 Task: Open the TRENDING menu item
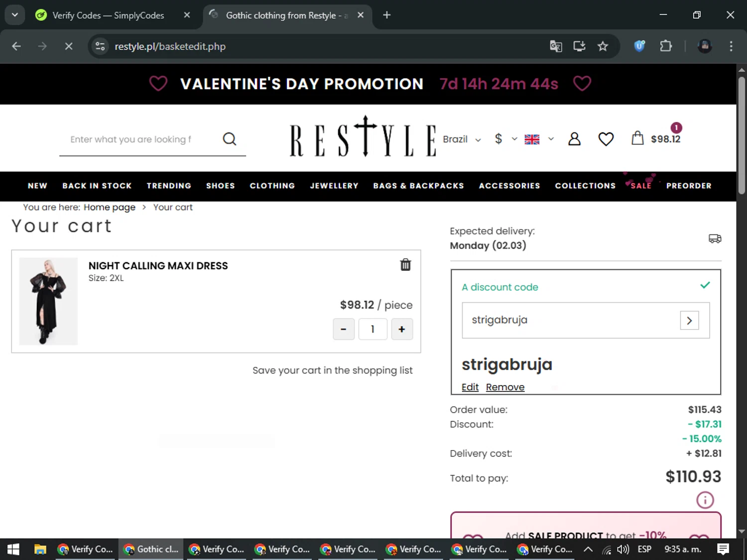[x=169, y=186]
